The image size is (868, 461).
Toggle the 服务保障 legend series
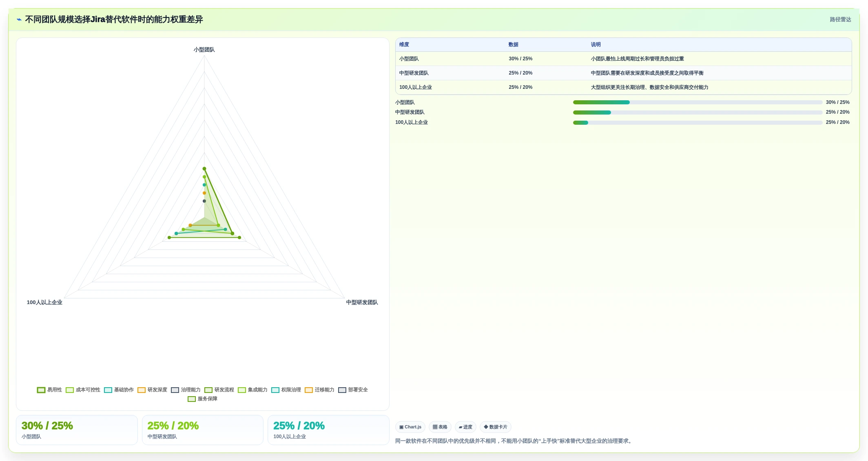pyautogui.click(x=202, y=399)
